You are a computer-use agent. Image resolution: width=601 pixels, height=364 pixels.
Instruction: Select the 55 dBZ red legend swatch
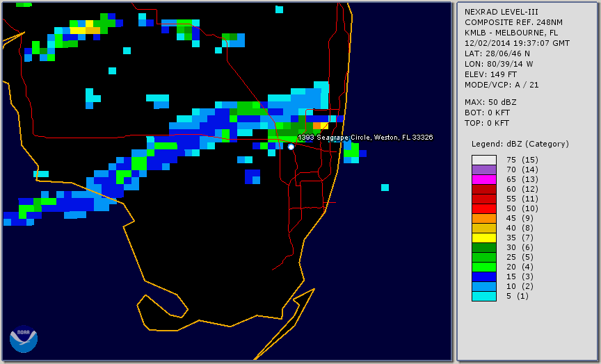point(484,199)
